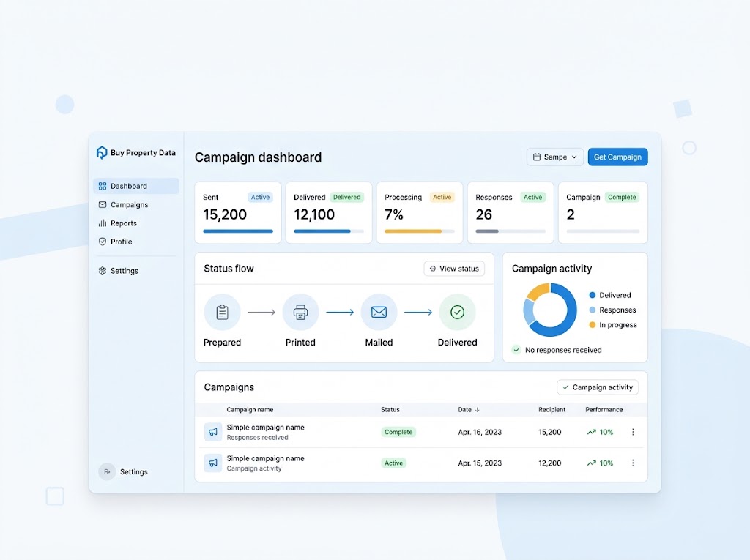Screen dimensions: 750x560
Task: Click megaphone icon of Apr. 15 campaign
Action: click(213, 463)
